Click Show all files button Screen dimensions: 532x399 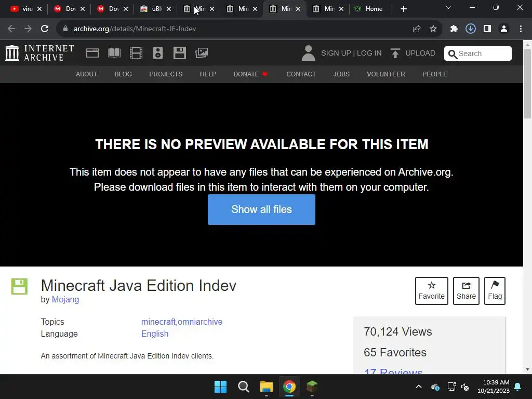[x=261, y=209]
